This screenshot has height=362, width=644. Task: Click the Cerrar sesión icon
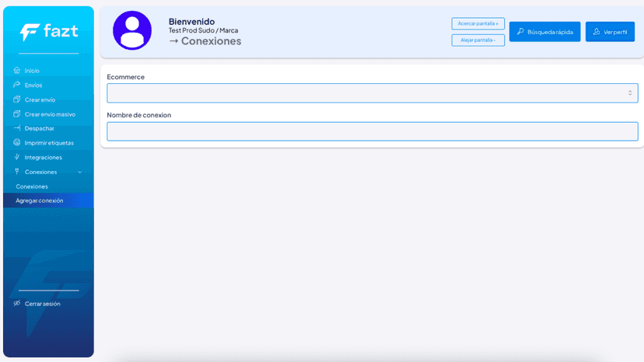point(17,303)
